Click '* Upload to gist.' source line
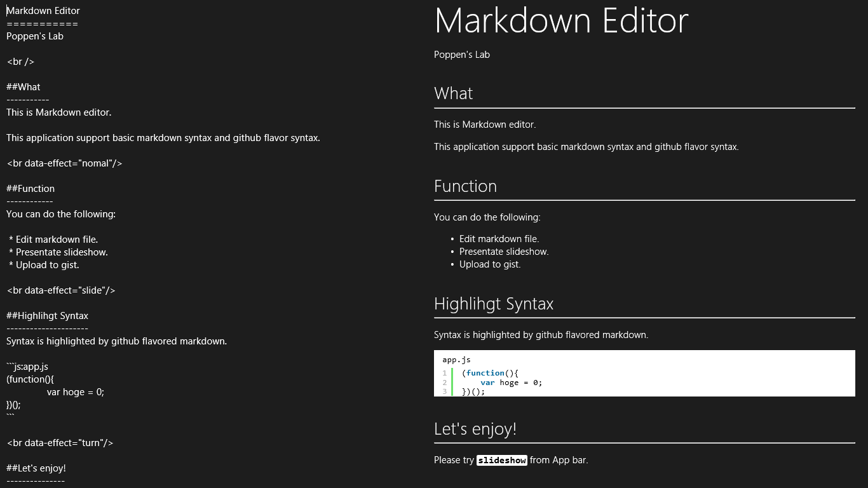Image resolution: width=868 pixels, height=488 pixels. tap(44, 265)
